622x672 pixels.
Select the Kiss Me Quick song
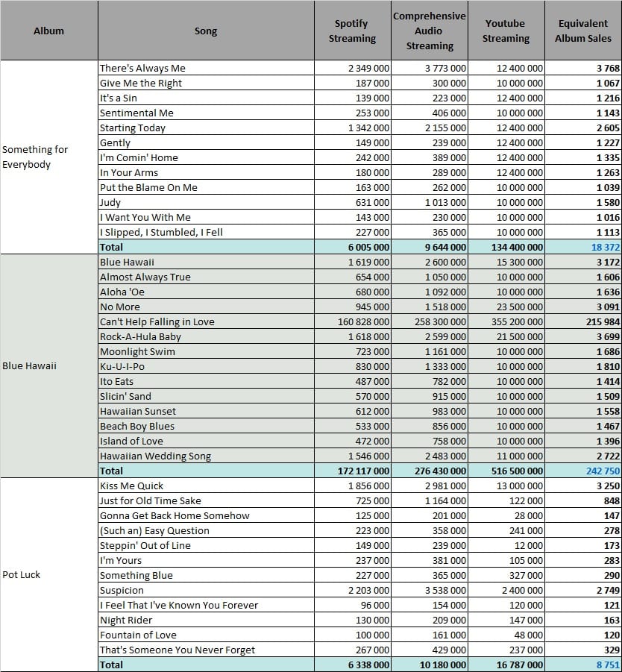[x=206, y=486]
